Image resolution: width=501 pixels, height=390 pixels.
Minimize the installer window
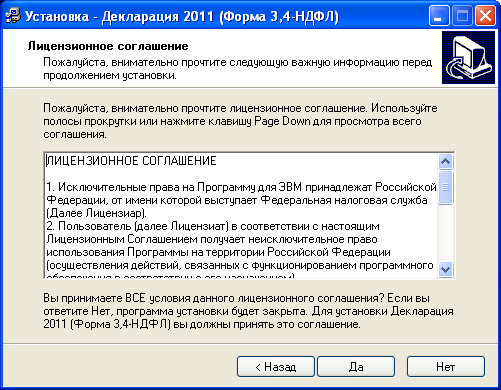click(x=439, y=16)
